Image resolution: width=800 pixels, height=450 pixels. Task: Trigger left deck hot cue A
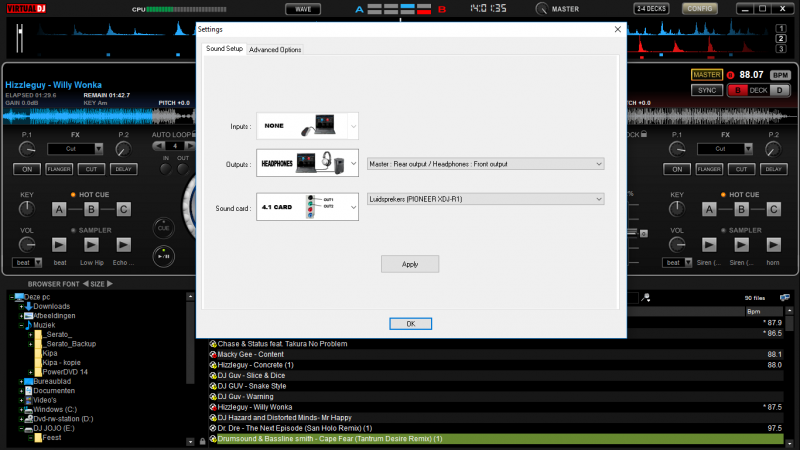[x=59, y=209]
